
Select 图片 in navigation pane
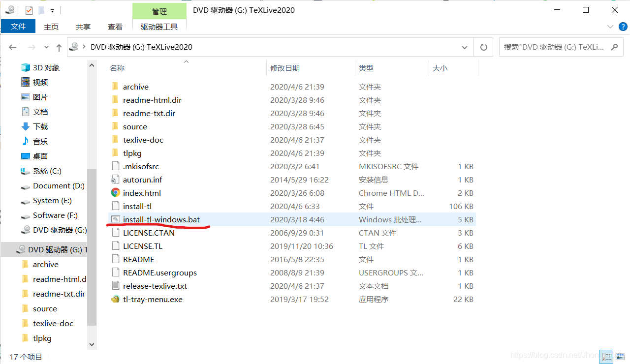pos(40,97)
